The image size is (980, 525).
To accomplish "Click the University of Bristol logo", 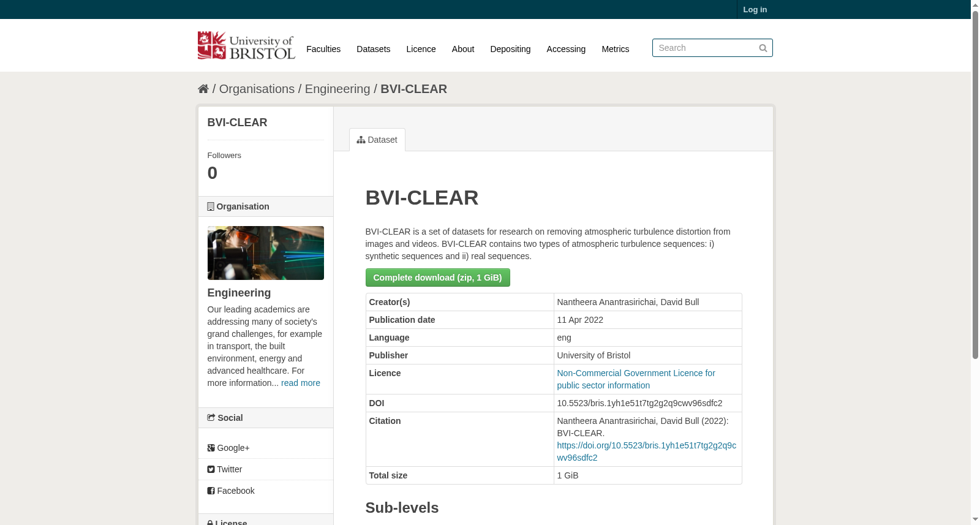I will [x=246, y=45].
